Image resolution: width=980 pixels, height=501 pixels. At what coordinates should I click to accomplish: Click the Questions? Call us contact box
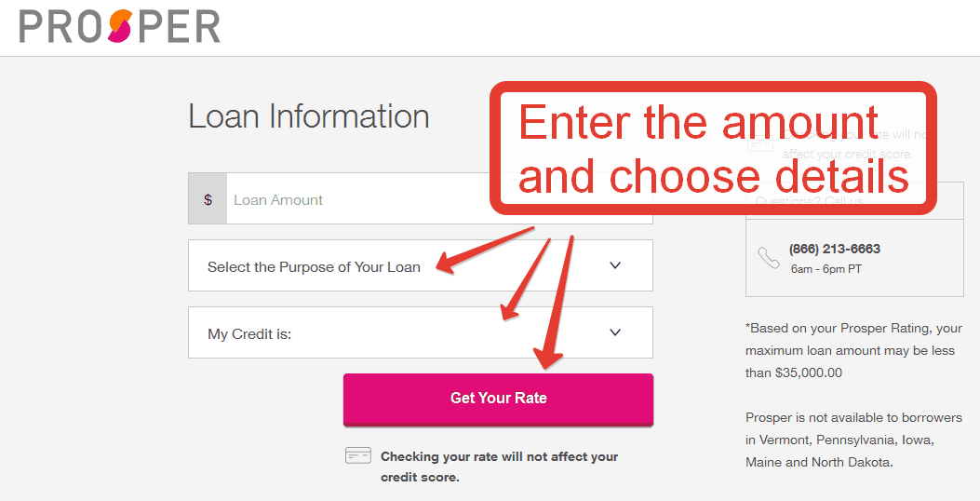coord(854,239)
